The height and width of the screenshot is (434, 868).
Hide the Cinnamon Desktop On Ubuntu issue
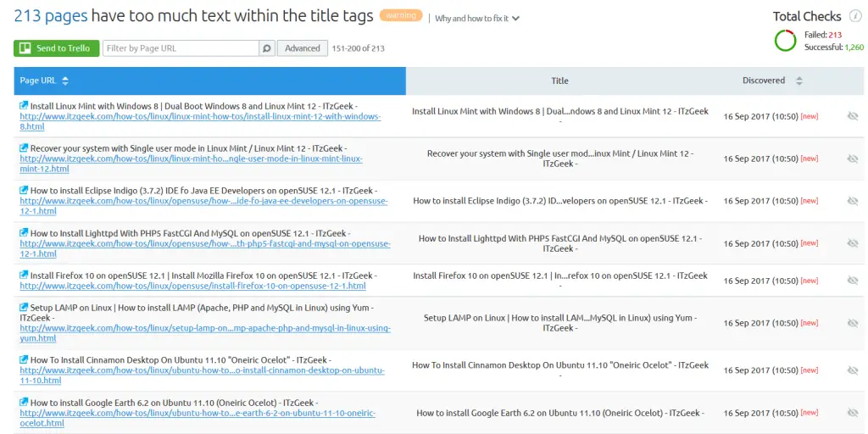tap(853, 370)
